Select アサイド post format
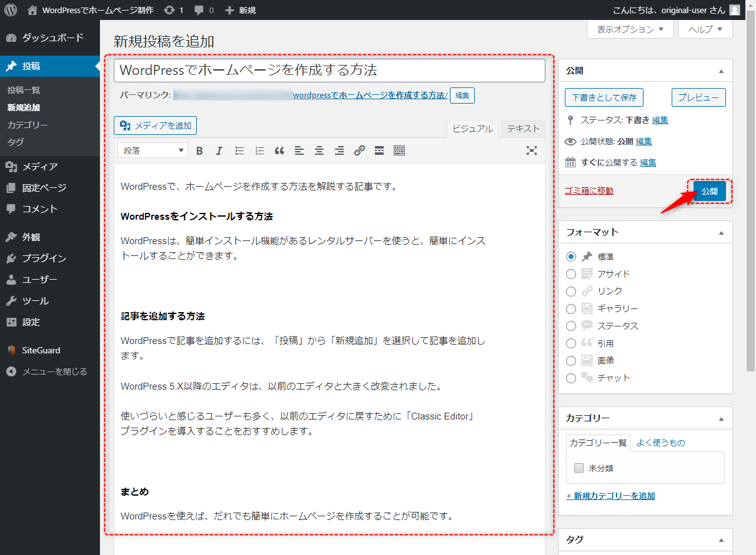 click(570, 274)
